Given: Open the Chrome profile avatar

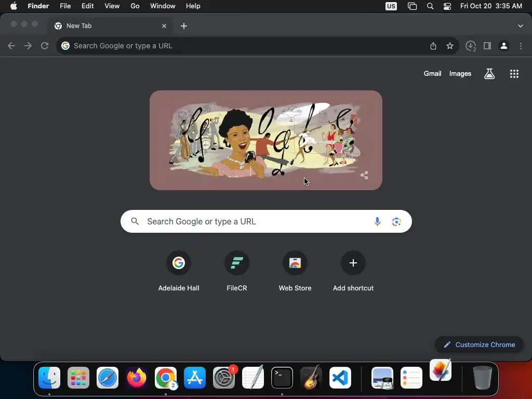Looking at the screenshot, I should pos(504,46).
